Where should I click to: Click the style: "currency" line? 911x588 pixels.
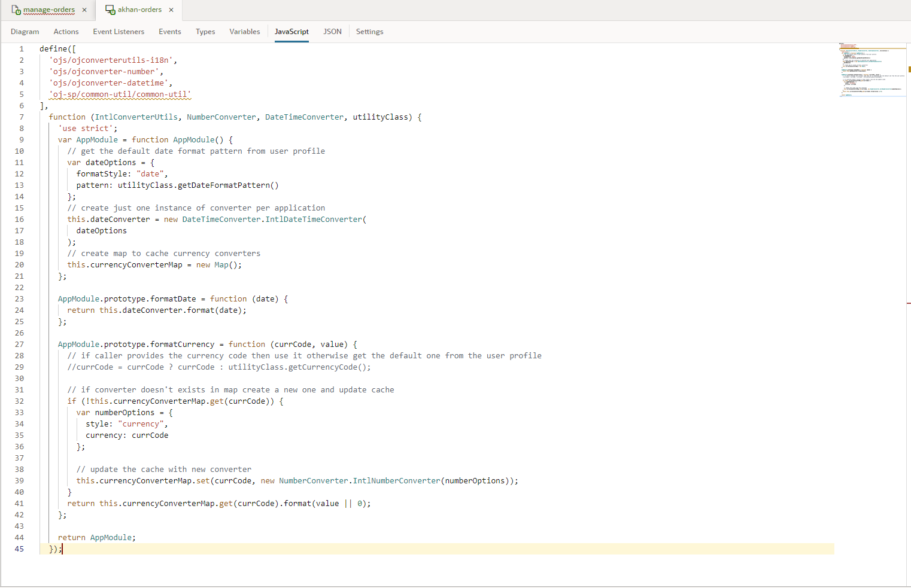[x=127, y=424]
